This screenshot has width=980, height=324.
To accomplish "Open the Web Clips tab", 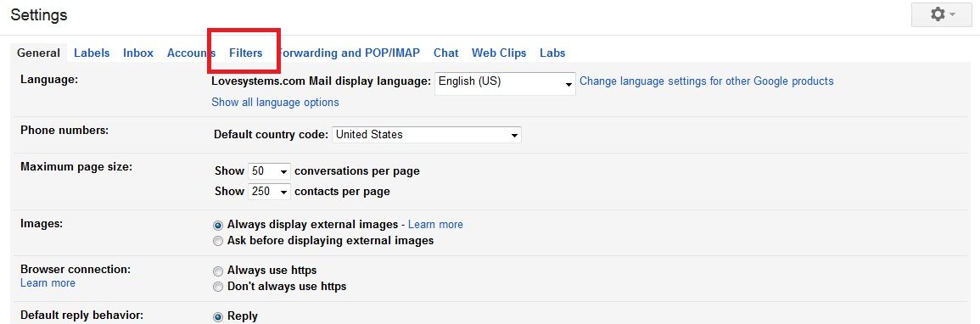I will pyautogui.click(x=499, y=53).
